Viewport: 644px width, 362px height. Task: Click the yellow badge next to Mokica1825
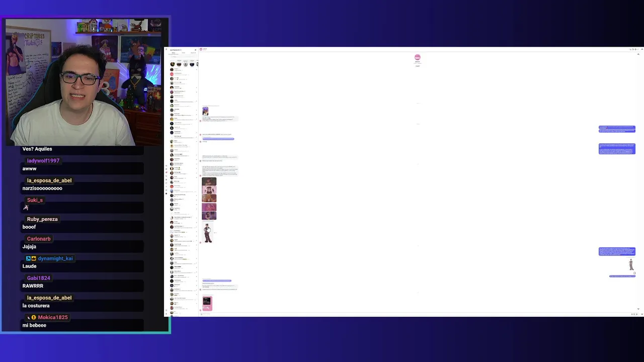[x=34, y=317]
